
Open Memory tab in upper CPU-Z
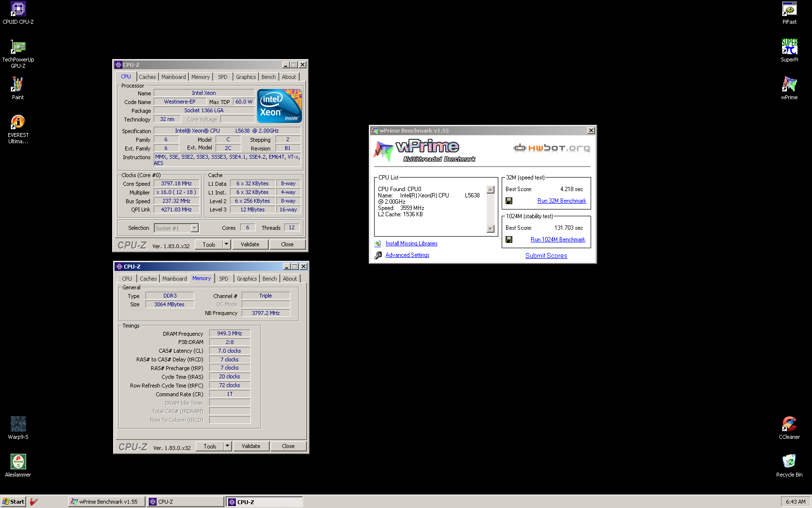[x=201, y=77]
